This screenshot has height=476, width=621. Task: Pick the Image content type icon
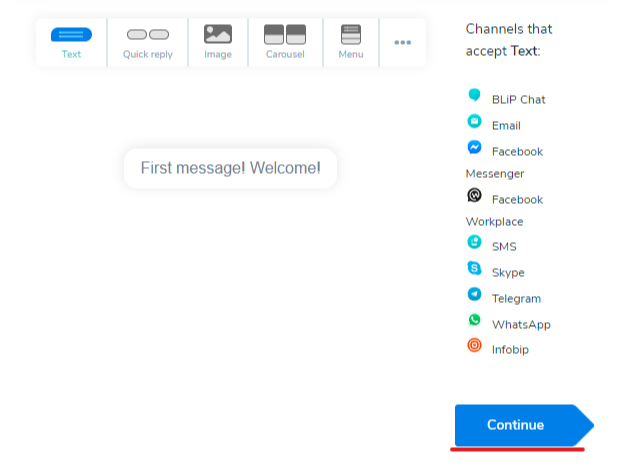218,34
